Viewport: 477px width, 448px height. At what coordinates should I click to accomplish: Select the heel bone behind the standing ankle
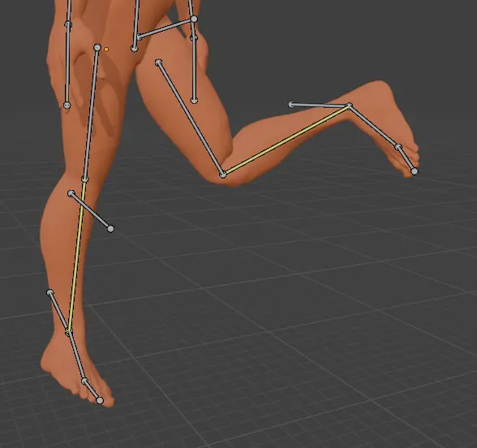click(x=58, y=312)
